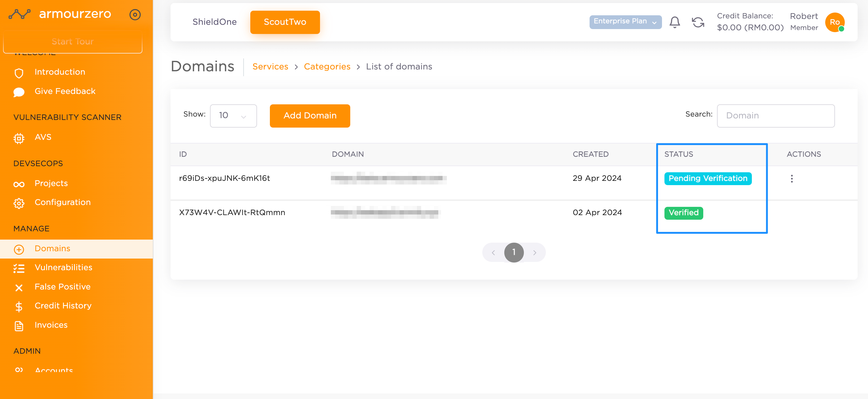Open False Positive in the sidebar
This screenshot has height=399, width=868.
pyautogui.click(x=63, y=287)
